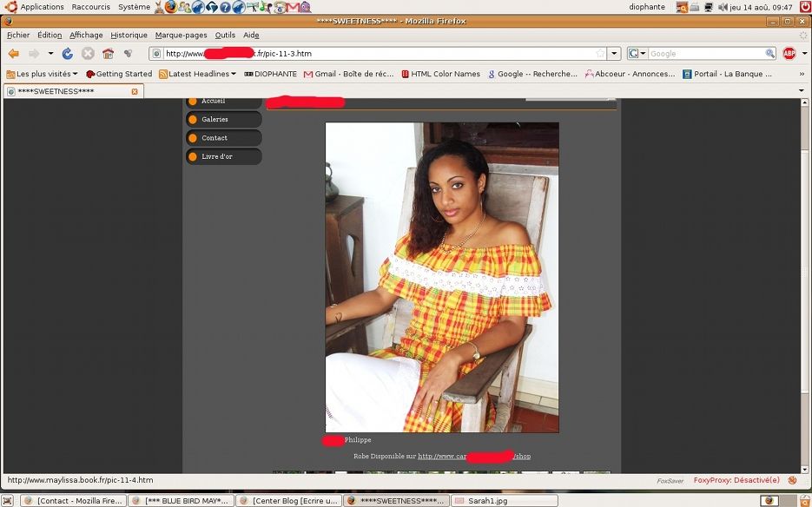Close the ****SWEETNESS**** tab
The width and height of the screenshot is (812, 507).
[135, 92]
